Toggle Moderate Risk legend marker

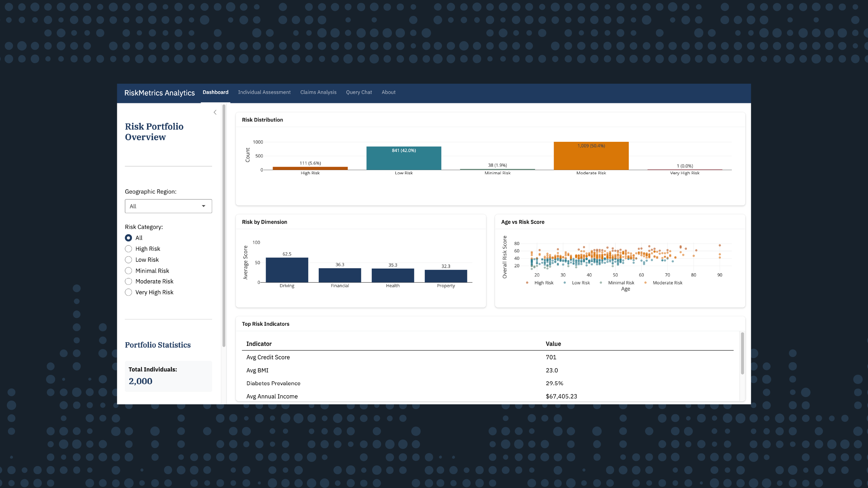[645, 283]
